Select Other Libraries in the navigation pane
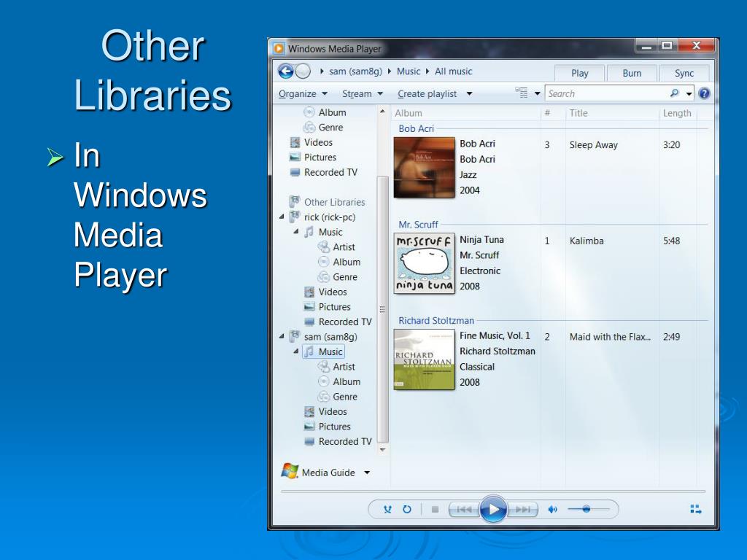 tap(328, 202)
